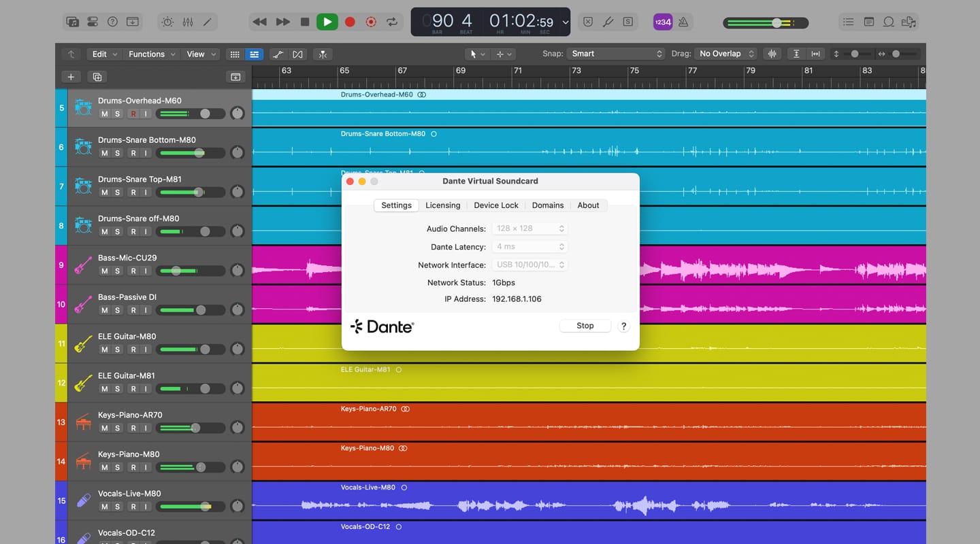Screen dimensions: 980x544
Task: Open the LCD display mode chevron
Action: (x=565, y=22)
